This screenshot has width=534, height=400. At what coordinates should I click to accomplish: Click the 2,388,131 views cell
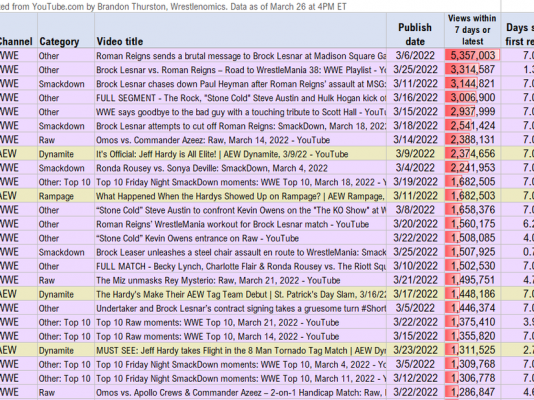[x=472, y=140]
